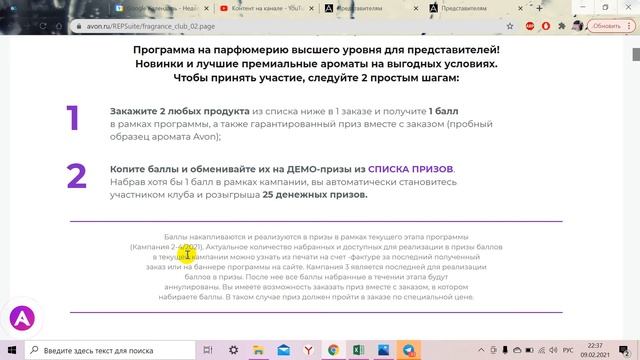The width and height of the screenshot is (640, 360).
Task: Check the battery status icon
Action: click(x=529, y=350)
